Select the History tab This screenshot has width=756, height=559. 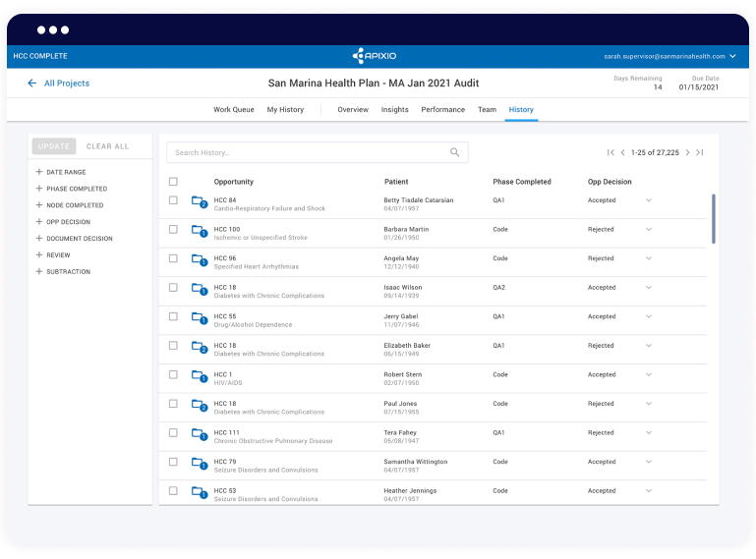point(521,109)
